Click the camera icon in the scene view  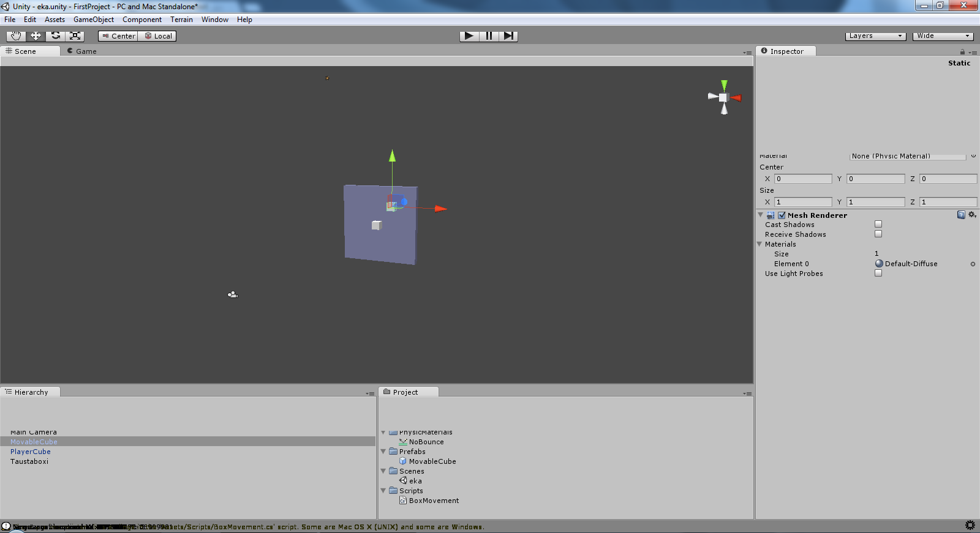point(233,294)
